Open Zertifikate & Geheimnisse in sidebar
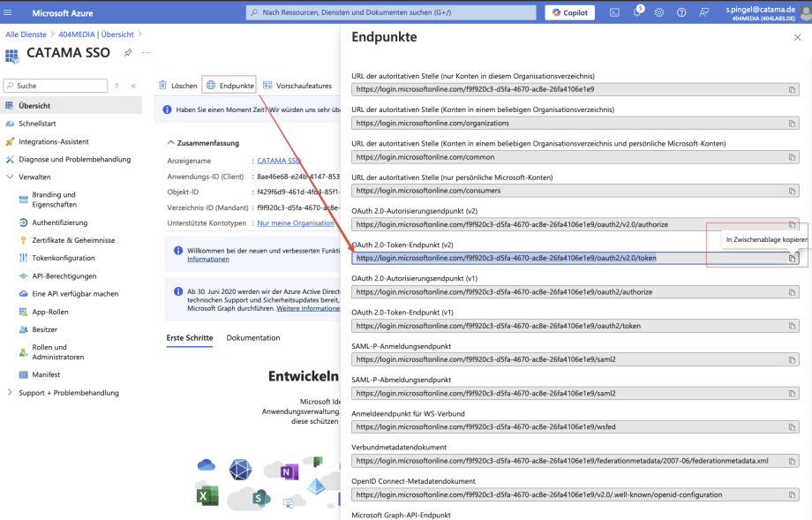The width and height of the screenshot is (812, 520). pos(73,240)
